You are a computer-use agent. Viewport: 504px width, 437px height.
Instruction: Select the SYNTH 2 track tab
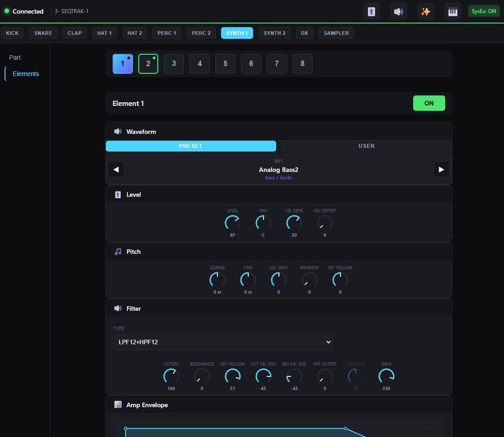click(x=274, y=33)
